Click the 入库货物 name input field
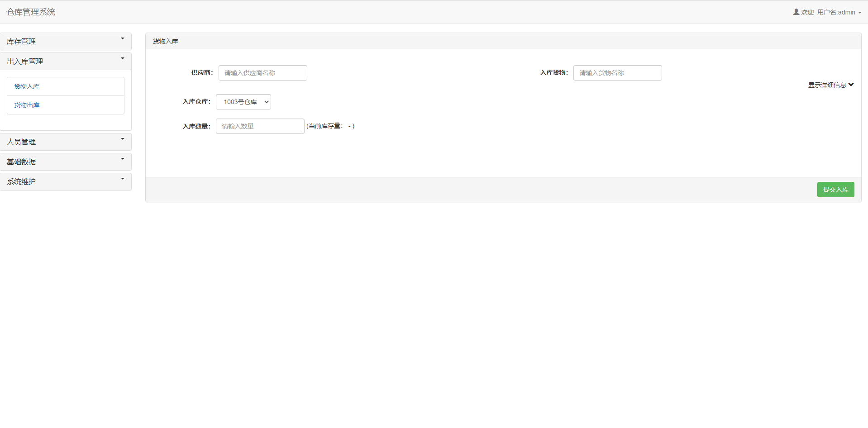This screenshot has width=868, height=428. (618, 73)
